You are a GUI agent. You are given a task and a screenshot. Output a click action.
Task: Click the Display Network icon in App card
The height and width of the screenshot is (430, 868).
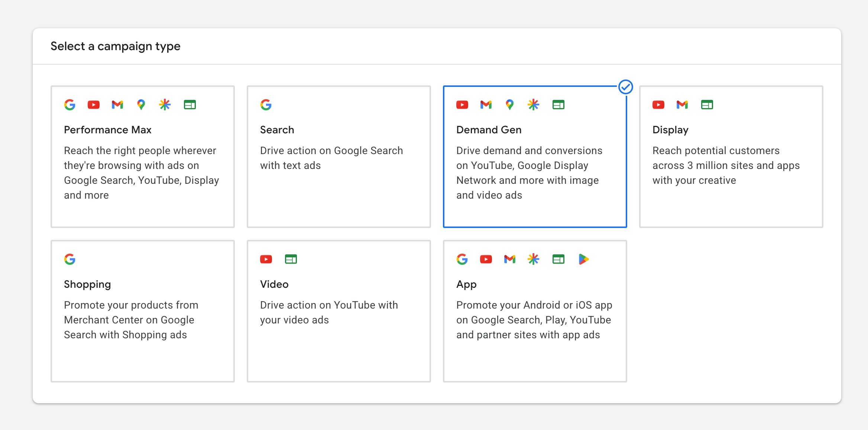[x=558, y=259]
